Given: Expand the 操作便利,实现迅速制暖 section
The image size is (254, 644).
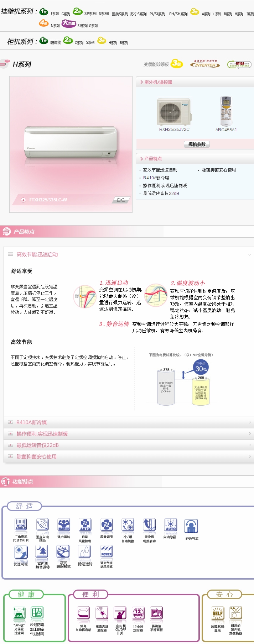Looking at the screenshot, I should pos(42,434).
